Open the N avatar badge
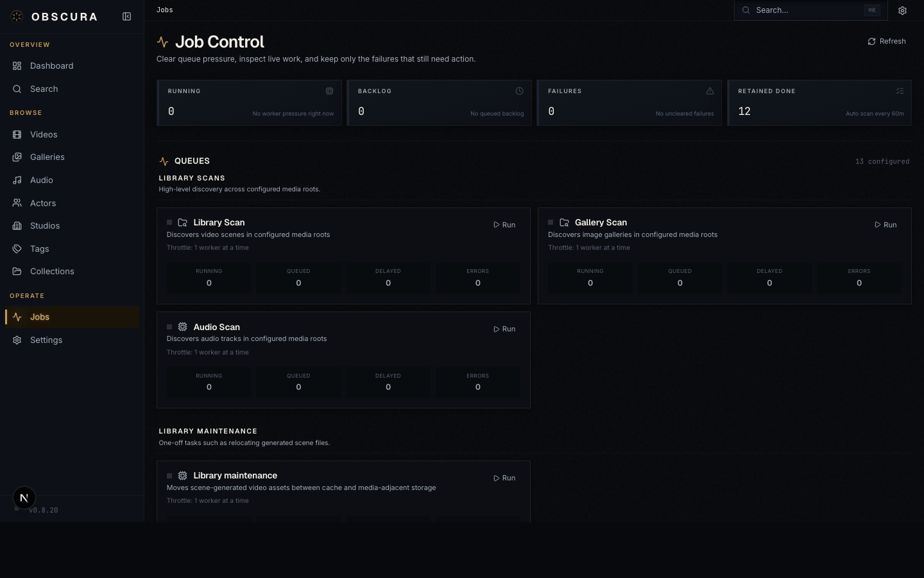Screen dimensions: 924x578 pyautogui.click(x=24, y=498)
